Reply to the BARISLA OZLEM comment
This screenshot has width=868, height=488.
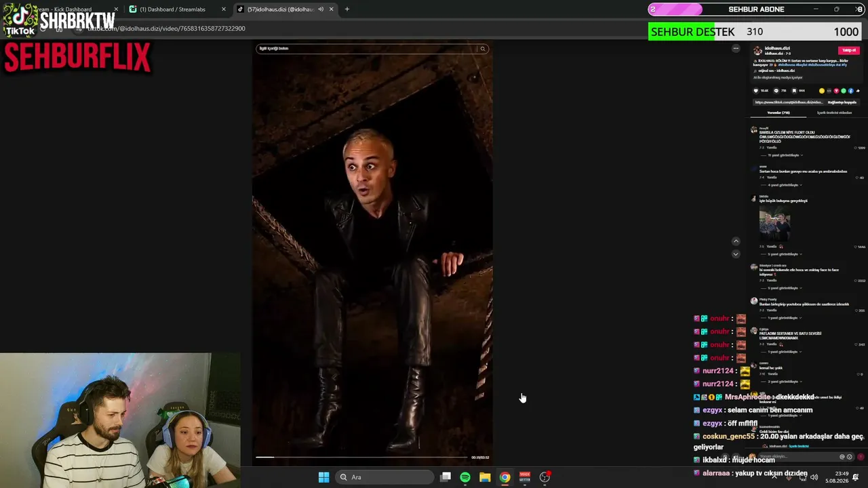[x=772, y=148]
